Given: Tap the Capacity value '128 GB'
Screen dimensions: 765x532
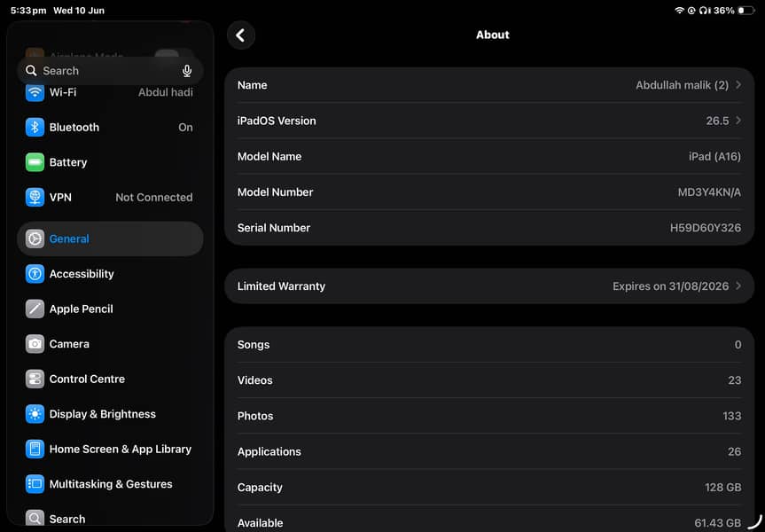Looking at the screenshot, I should pyautogui.click(x=722, y=487).
